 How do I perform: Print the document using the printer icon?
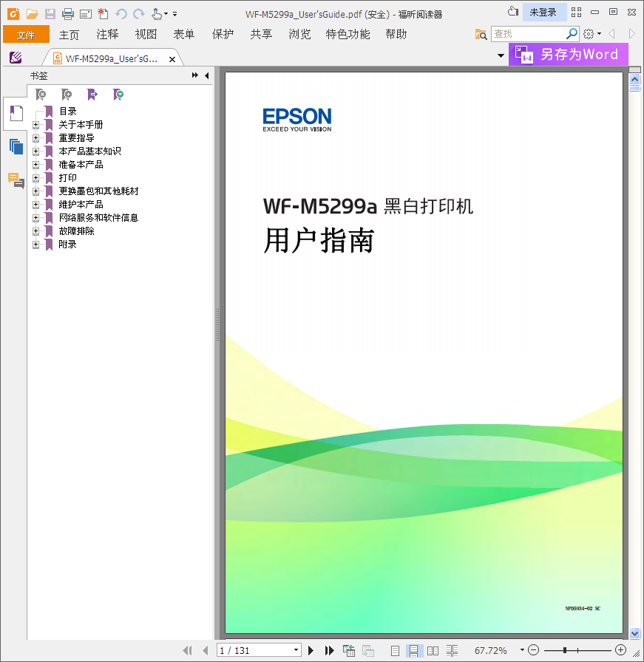tap(67, 14)
